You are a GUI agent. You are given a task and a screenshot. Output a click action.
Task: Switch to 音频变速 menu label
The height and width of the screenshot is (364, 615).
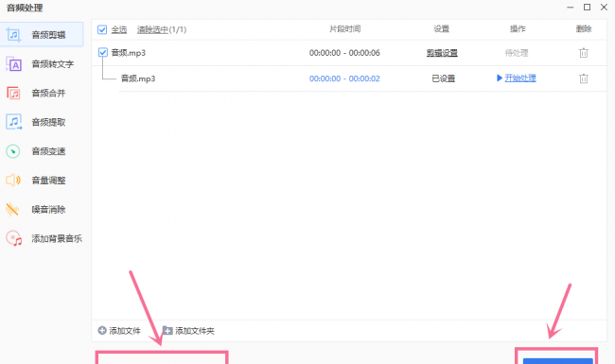(48, 151)
